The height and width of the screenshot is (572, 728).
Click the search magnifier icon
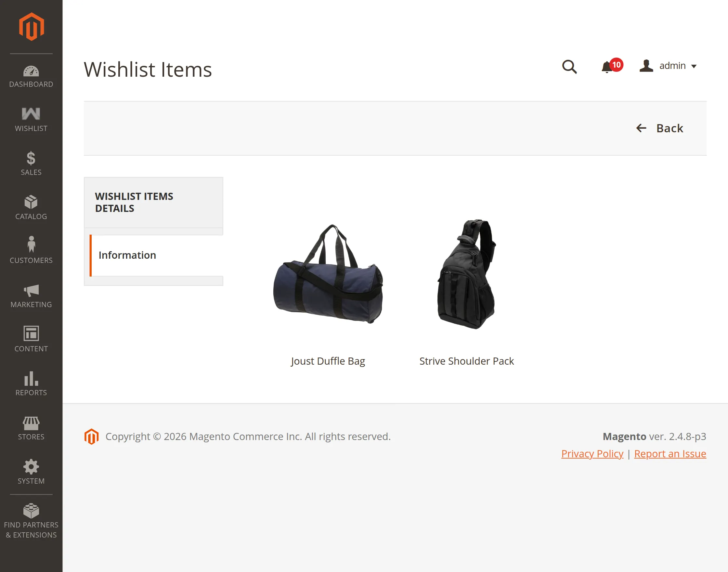point(569,67)
